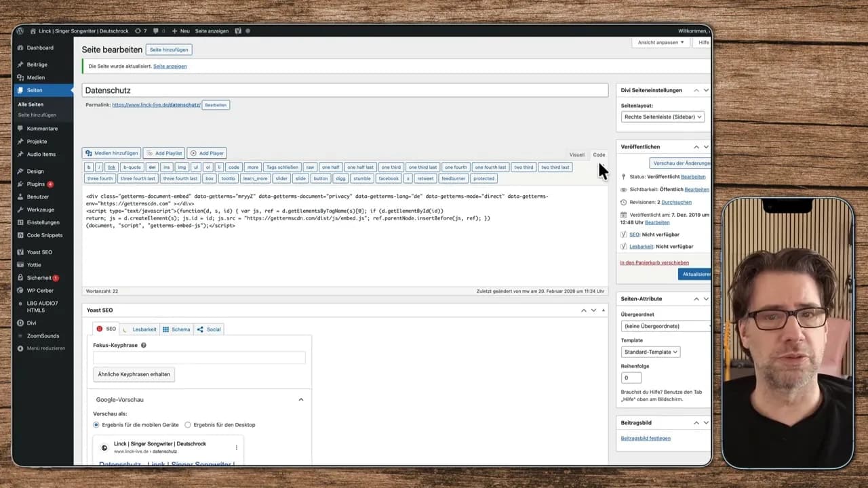The height and width of the screenshot is (488, 868).
Task: Switch to Visuell editor tab
Action: [576, 155]
